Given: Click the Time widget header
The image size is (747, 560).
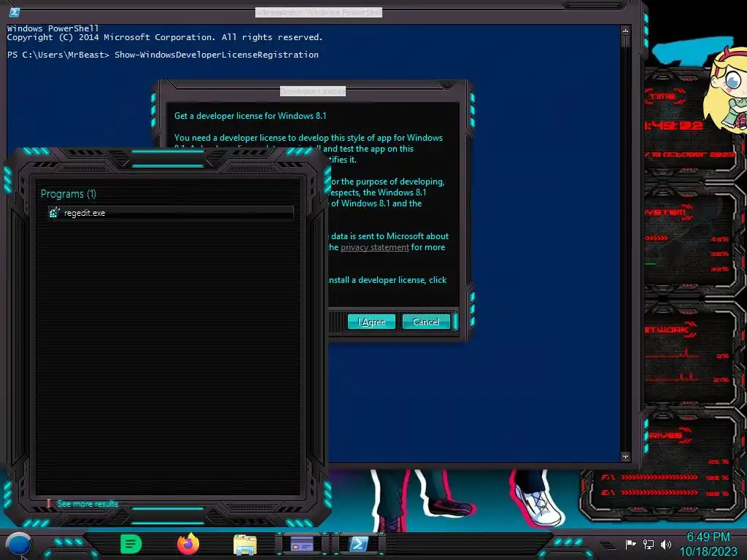Looking at the screenshot, I should click(x=665, y=97).
